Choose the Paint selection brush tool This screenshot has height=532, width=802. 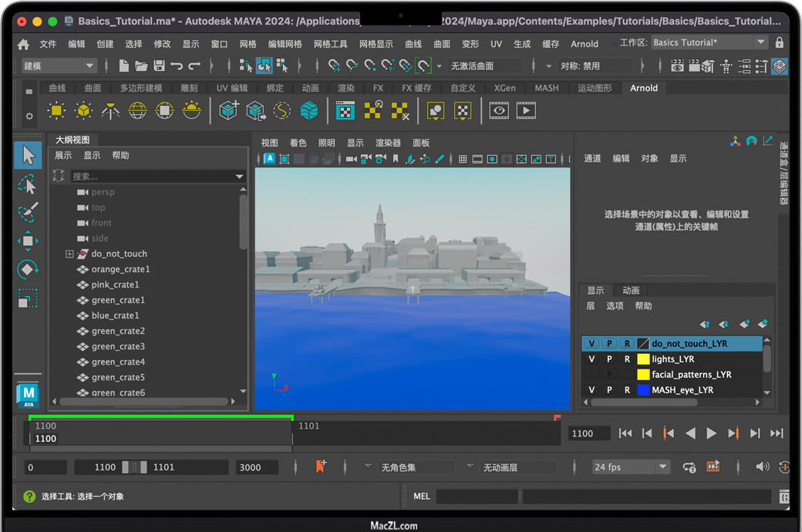[28, 213]
